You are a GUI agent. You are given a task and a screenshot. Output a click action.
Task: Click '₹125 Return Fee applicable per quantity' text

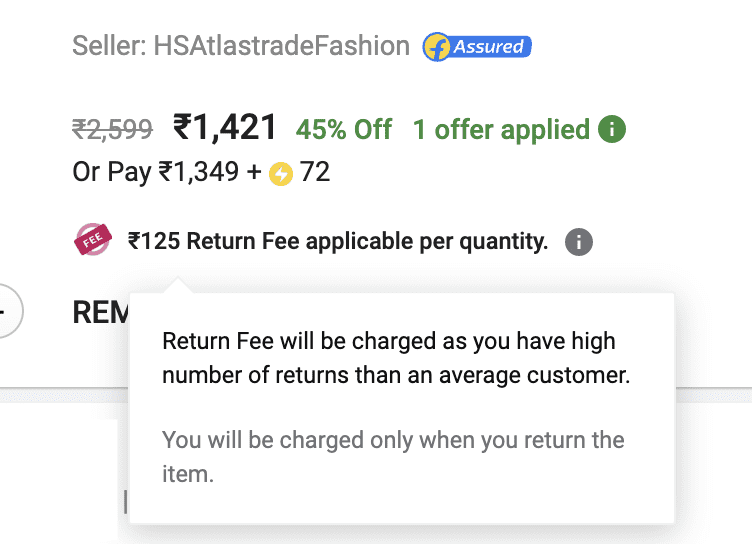tap(338, 241)
